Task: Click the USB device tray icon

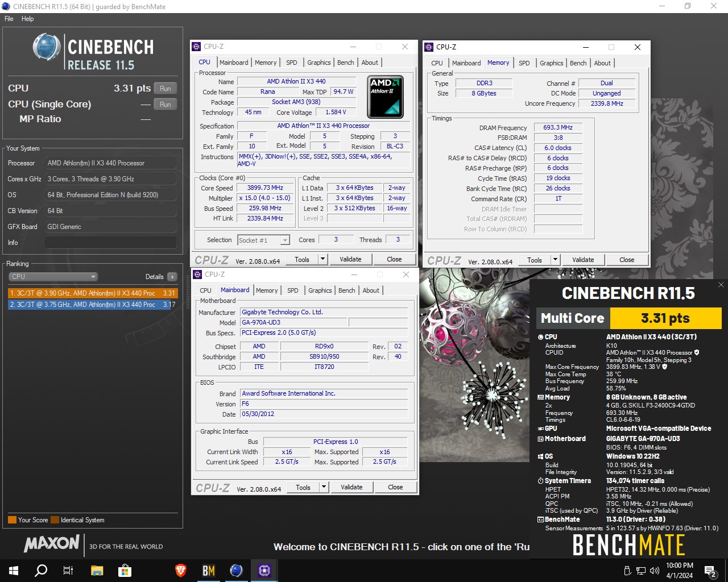Action: (x=627, y=571)
